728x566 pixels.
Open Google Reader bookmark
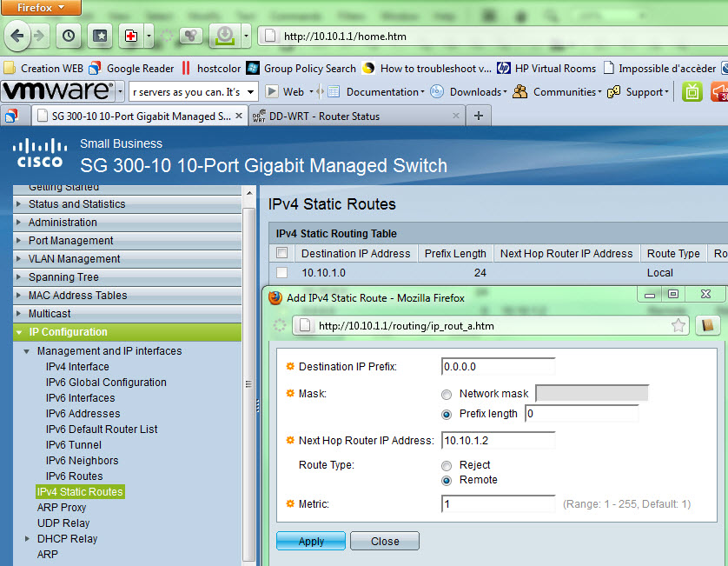(131, 69)
